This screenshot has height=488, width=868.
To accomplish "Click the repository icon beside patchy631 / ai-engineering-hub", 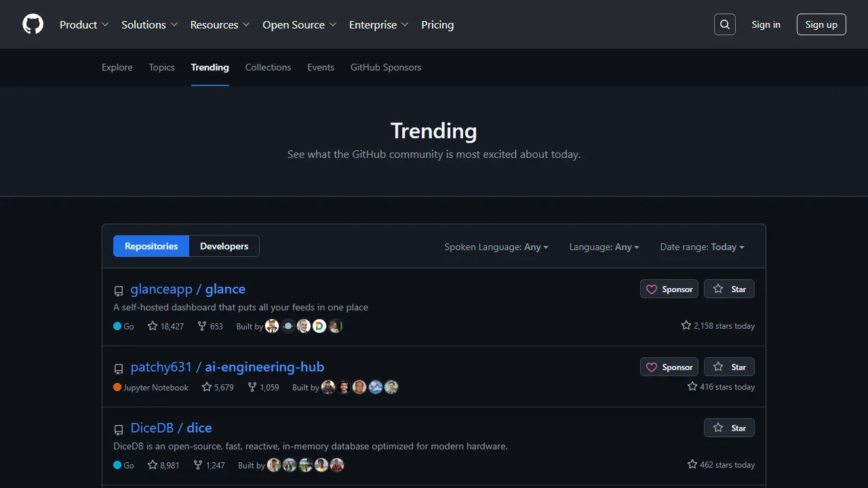I will [119, 369].
